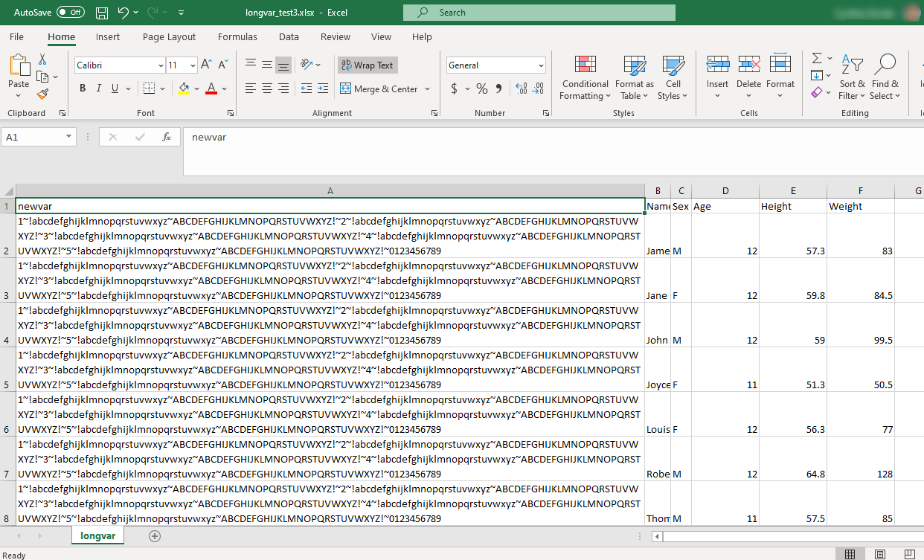The height and width of the screenshot is (560, 924).
Task: Apply the Percent Style number format
Action: click(481, 88)
